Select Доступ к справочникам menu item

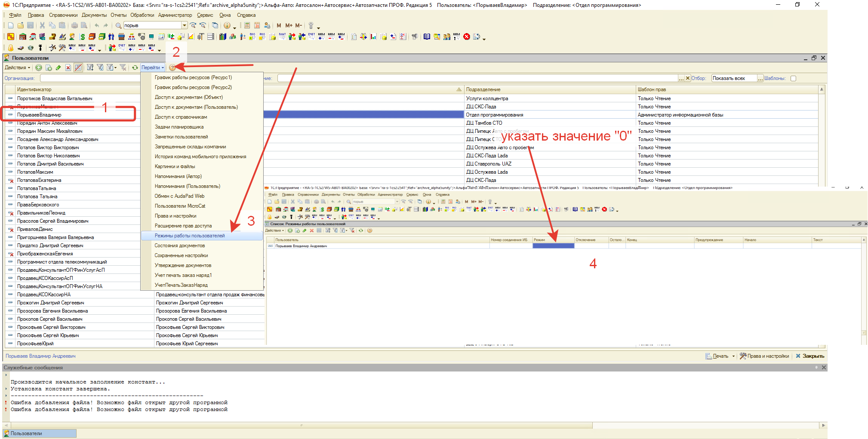(202, 117)
